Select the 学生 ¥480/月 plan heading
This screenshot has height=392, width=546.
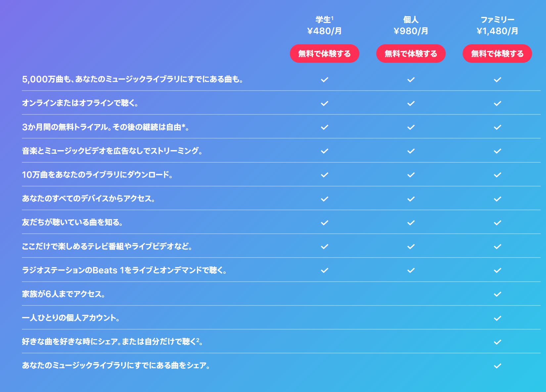pyautogui.click(x=324, y=25)
